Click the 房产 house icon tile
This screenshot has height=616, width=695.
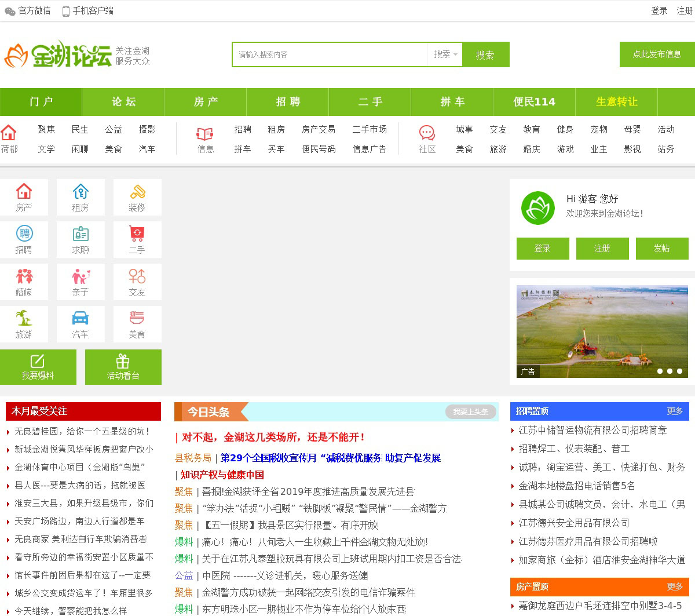[x=24, y=198]
